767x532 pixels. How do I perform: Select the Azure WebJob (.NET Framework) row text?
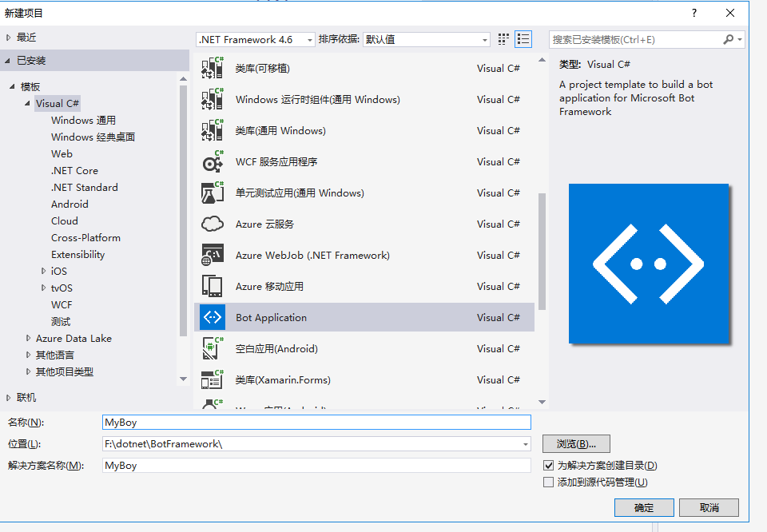click(312, 256)
